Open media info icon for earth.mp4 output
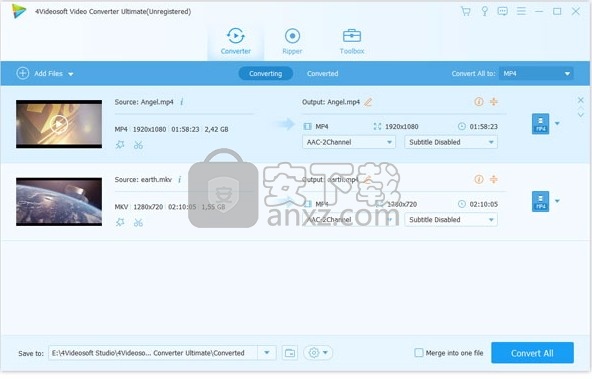 478,179
